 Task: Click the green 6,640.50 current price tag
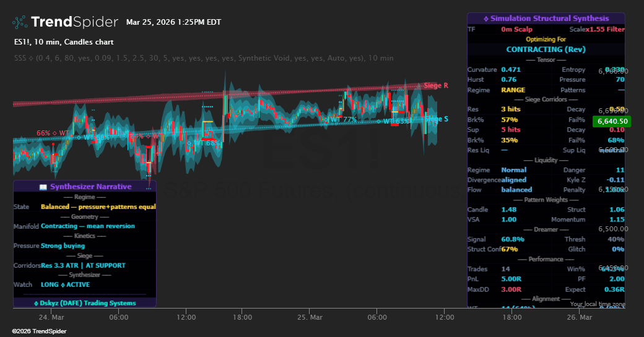[x=612, y=121]
